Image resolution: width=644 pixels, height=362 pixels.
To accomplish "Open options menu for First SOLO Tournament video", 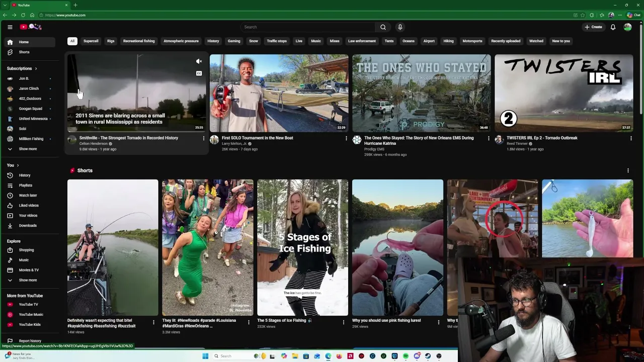I will (346, 138).
